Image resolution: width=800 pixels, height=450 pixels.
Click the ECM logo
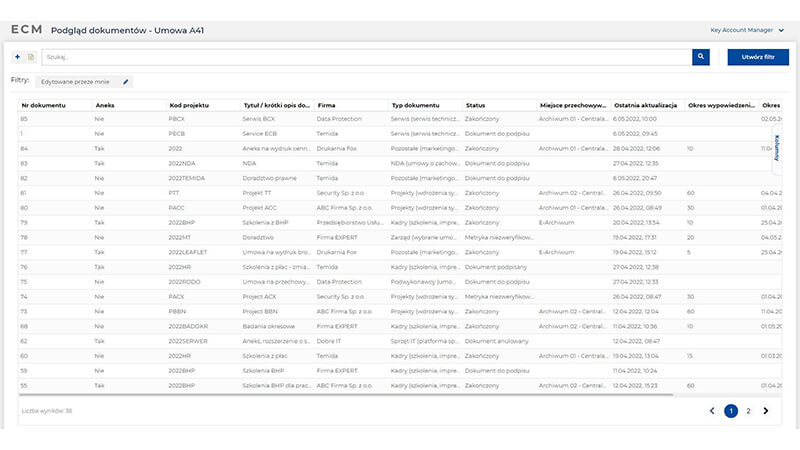[x=27, y=30]
